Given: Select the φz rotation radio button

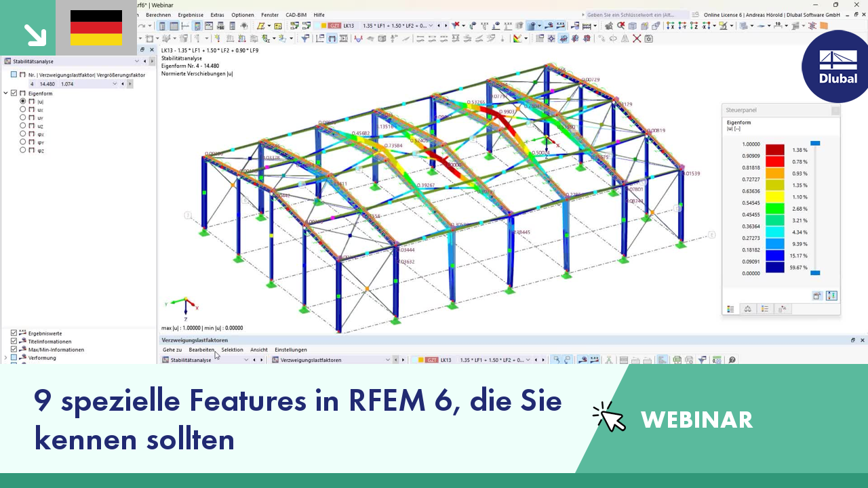Looking at the screenshot, I should click(22, 150).
